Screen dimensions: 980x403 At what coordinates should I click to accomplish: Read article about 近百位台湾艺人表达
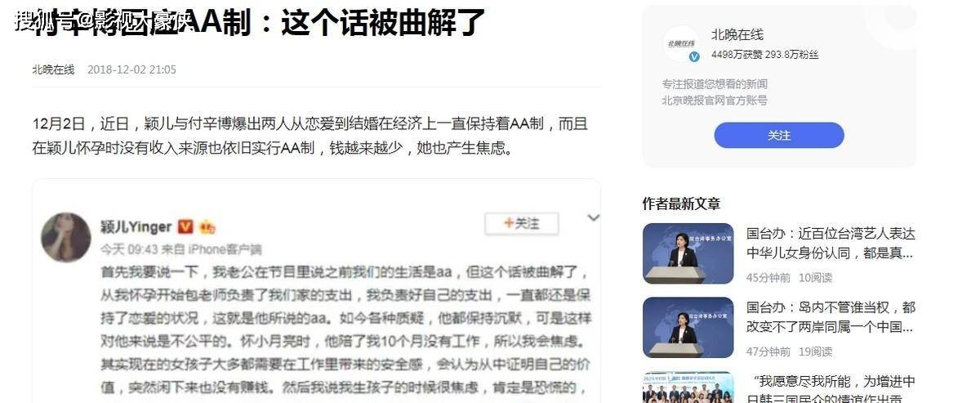pyautogui.click(x=831, y=244)
